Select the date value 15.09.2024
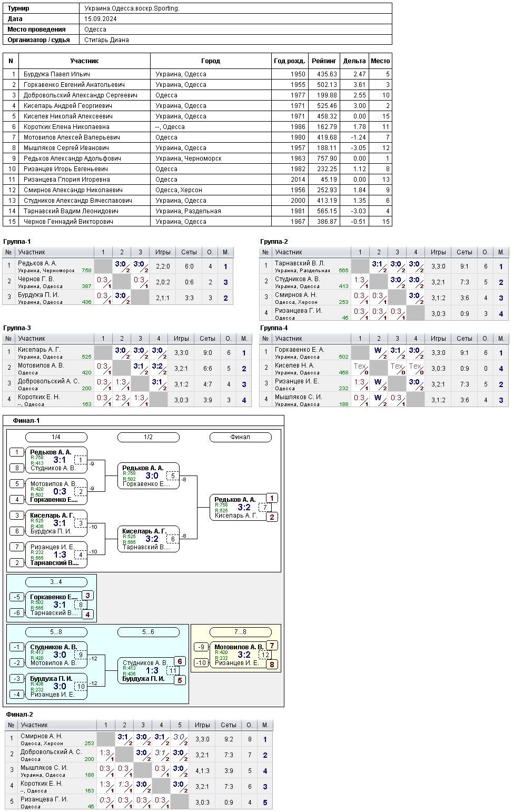 tap(101, 19)
